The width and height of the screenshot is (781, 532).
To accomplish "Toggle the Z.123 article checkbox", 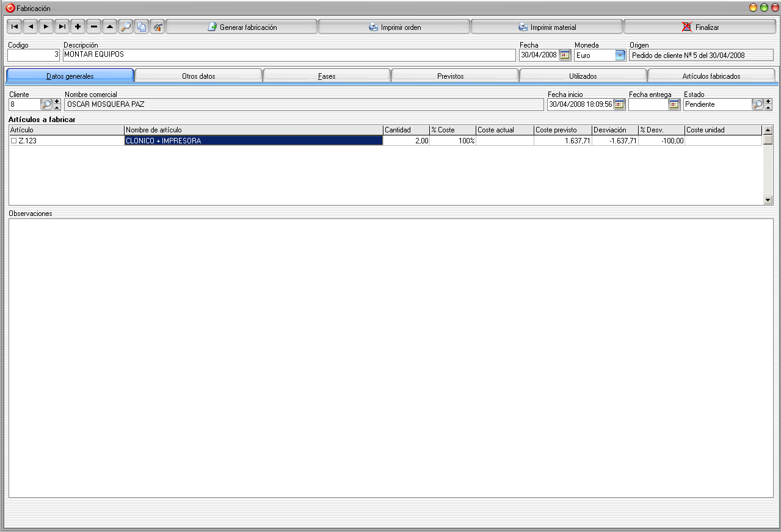I will [13, 141].
